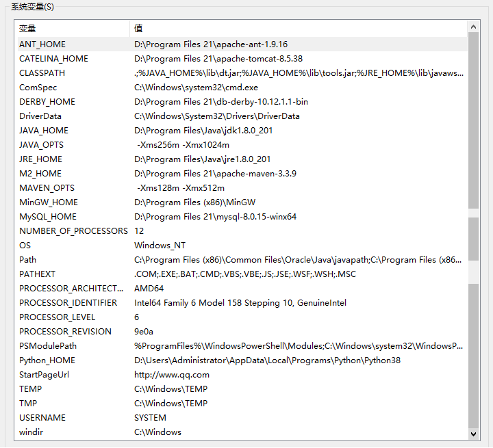Select the OS variable row
This screenshot has height=448, width=493.
click(x=242, y=246)
